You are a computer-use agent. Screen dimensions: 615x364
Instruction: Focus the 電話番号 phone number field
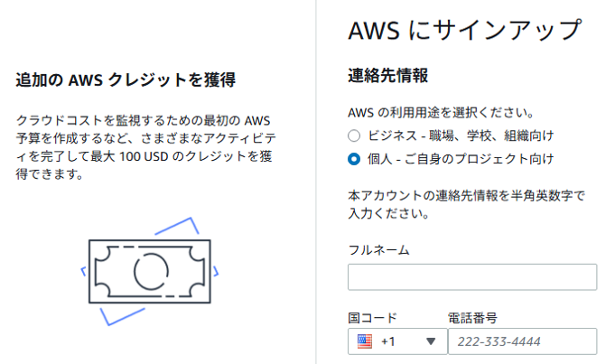(522, 341)
